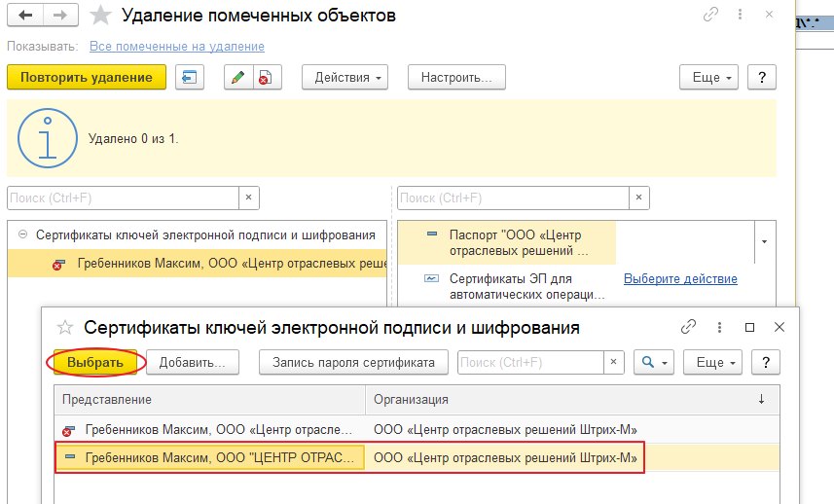Image resolution: width=834 pixels, height=504 pixels.
Task: Sort by the Представление column header
Action: point(209,399)
